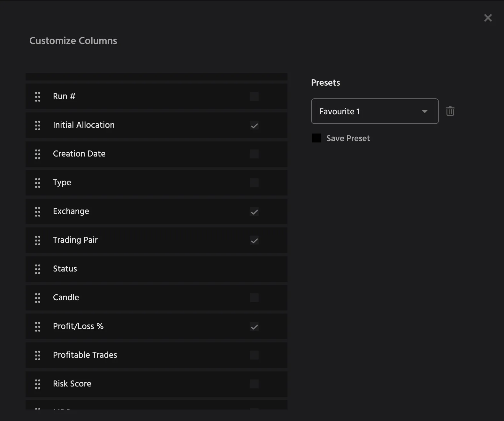Click the Exchange row drag handle

(38, 211)
